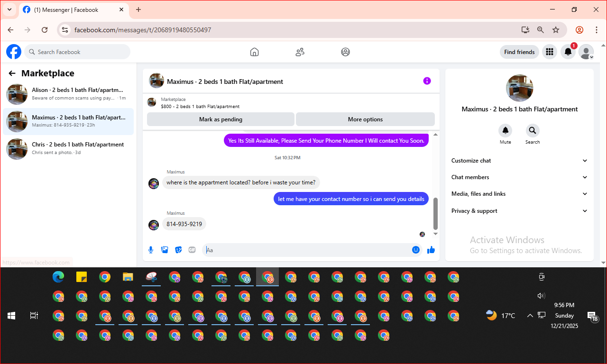This screenshot has height=364, width=607.
Task: Open the Chrome profile button
Action: 579,30
